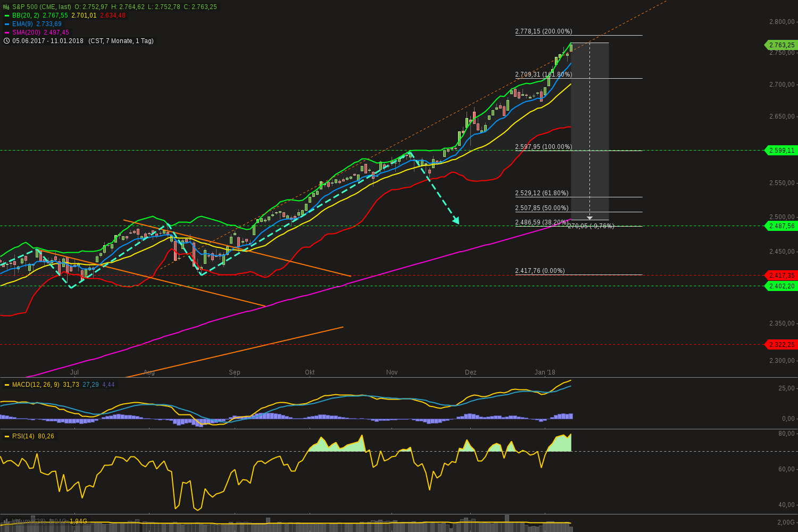Click the downward arrowhead of the measurement tool
Viewport: 798px width, 532px height.
[589, 218]
